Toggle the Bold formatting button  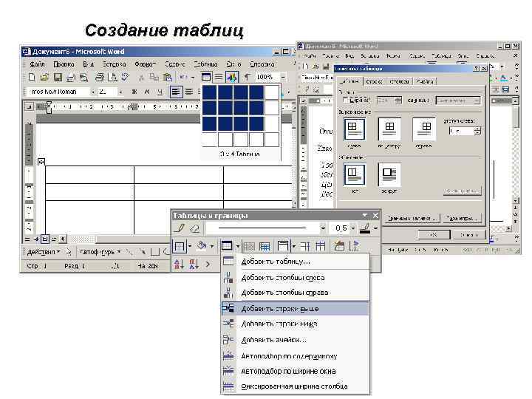pos(134,92)
